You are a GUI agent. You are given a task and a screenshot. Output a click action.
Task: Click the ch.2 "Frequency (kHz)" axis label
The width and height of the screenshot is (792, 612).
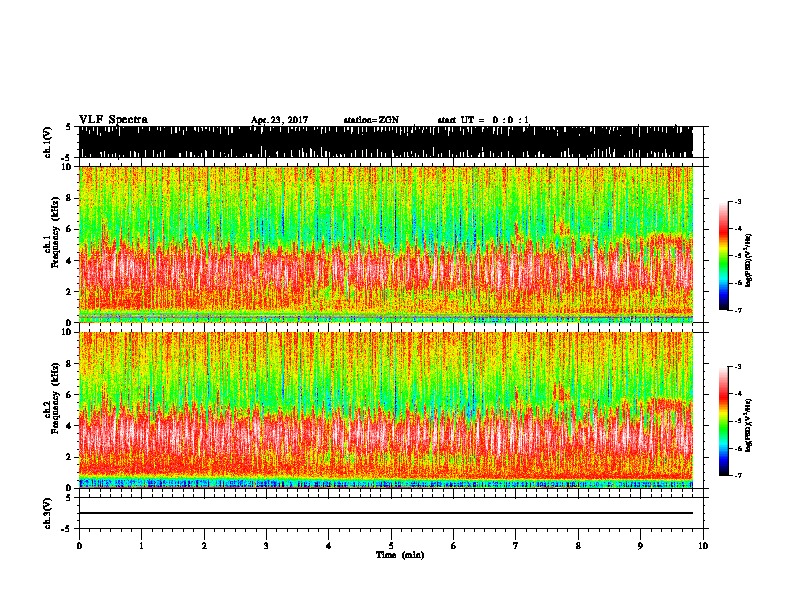coord(55,398)
